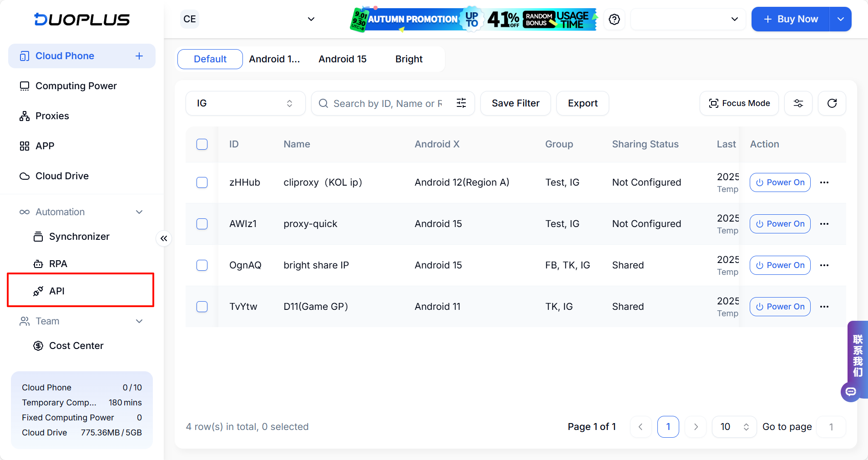The width and height of the screenshot is (868, 460).
Task: Switch to the Bright tab
Action: click(x=409, y=59)
